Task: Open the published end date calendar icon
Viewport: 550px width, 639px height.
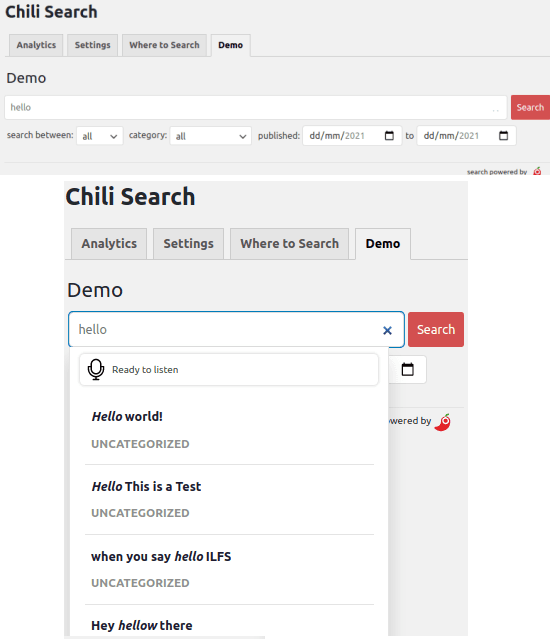Action: pyautogui.click(x=504, y=135)
